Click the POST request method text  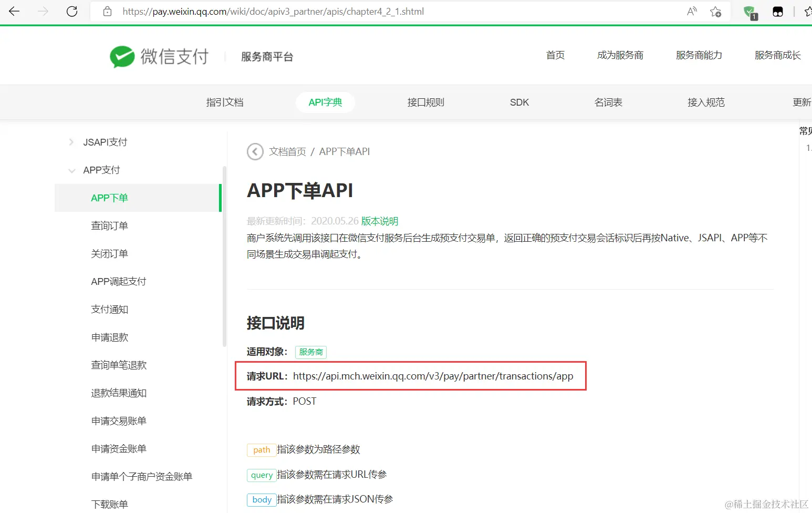[305, 401]
